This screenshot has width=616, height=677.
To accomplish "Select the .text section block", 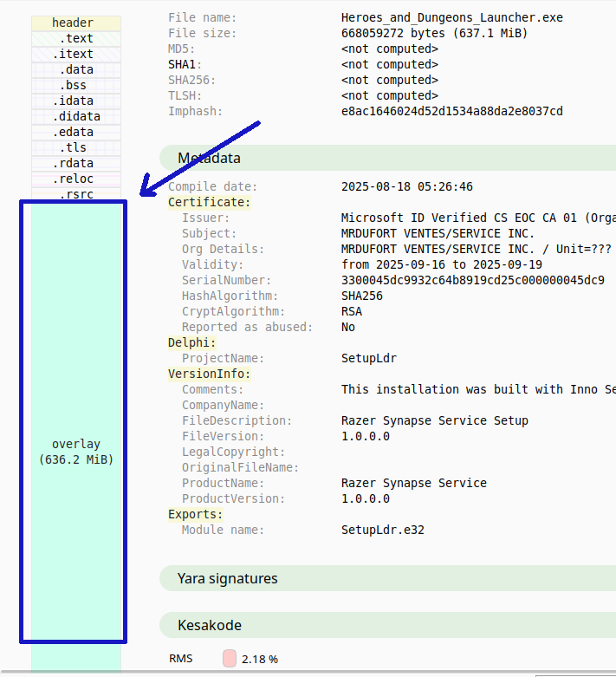I will 76,38.
